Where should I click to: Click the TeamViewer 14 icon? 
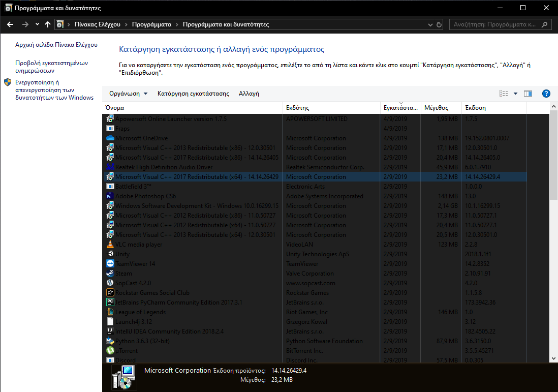coord(110,263)
